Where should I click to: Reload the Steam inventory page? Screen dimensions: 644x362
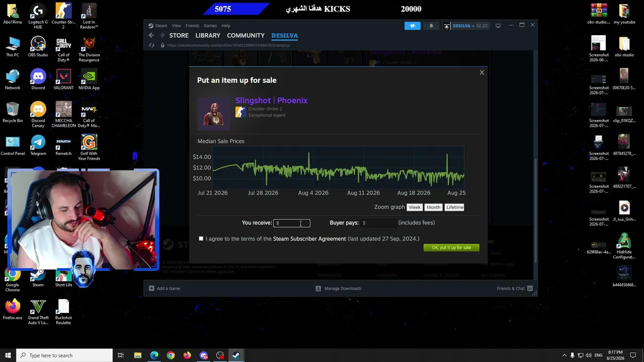tap(151, 45)
